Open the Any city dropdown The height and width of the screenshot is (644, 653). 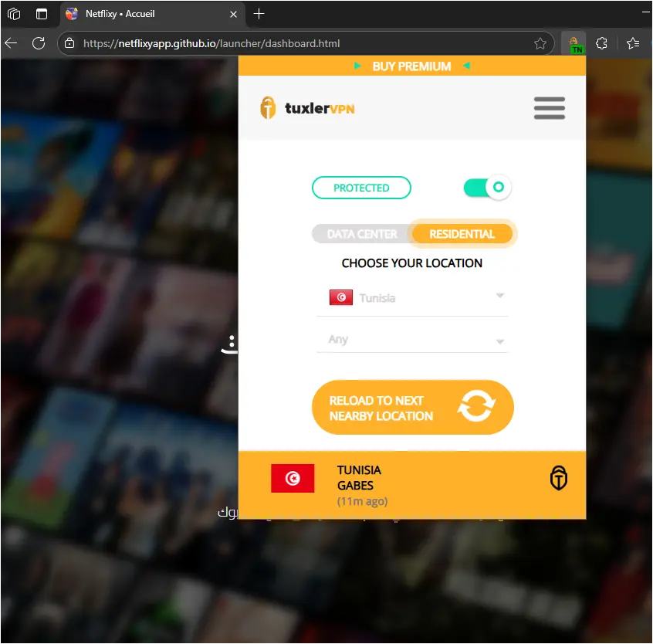click(412, 340)
